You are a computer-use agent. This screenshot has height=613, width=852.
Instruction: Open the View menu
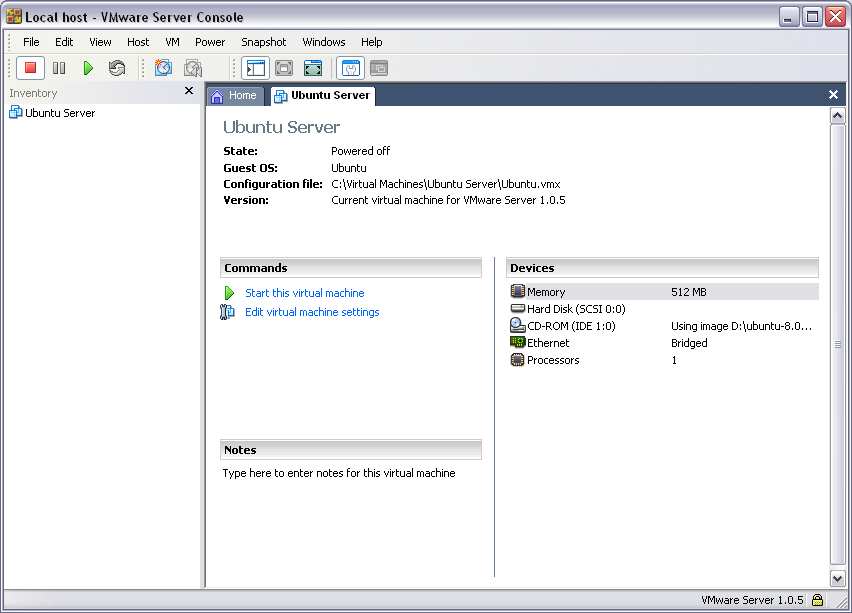(100, 42)
